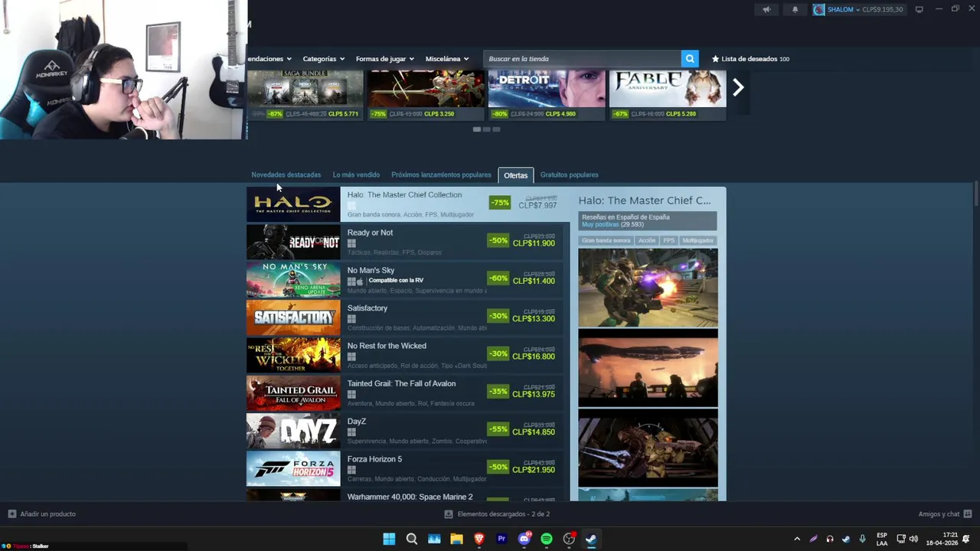Open 'Amigos y chat' panel
The image size is (980, 551).
(945, 514)
